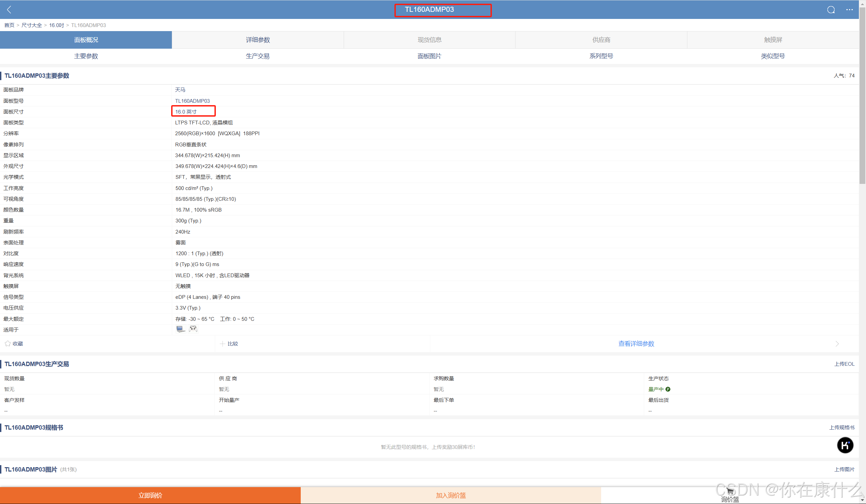Switch to the 供应商 tab
866x504 pixels.
601,40
